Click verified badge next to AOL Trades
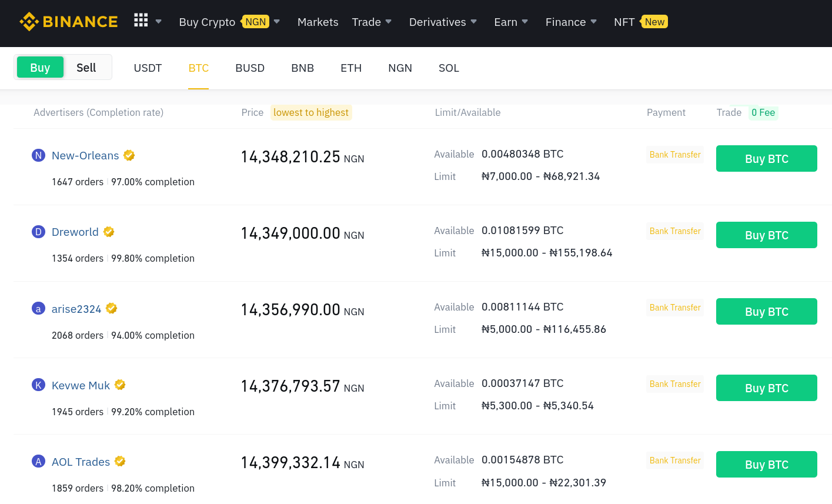 120,461
